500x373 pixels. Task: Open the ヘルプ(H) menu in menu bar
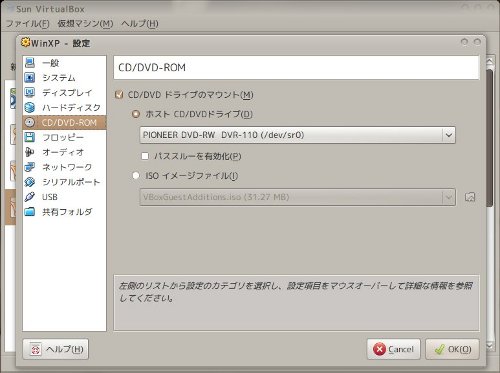click(x=140, y=24)
